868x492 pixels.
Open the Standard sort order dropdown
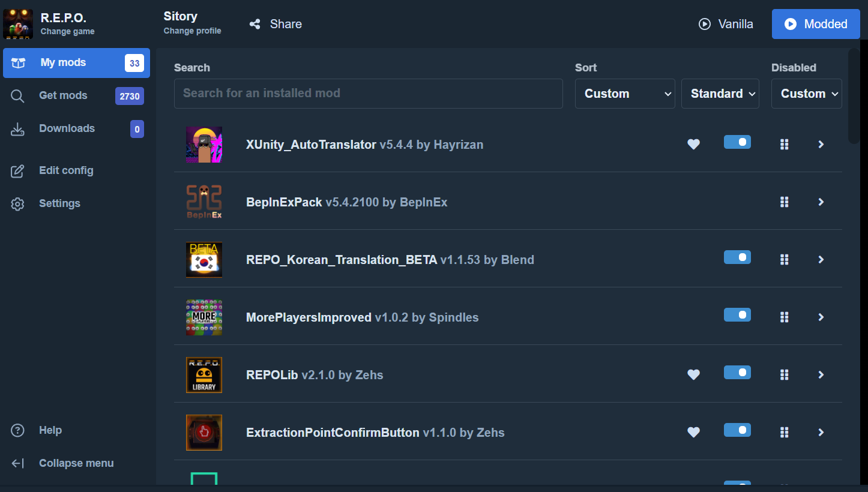[x=720, y=94]
